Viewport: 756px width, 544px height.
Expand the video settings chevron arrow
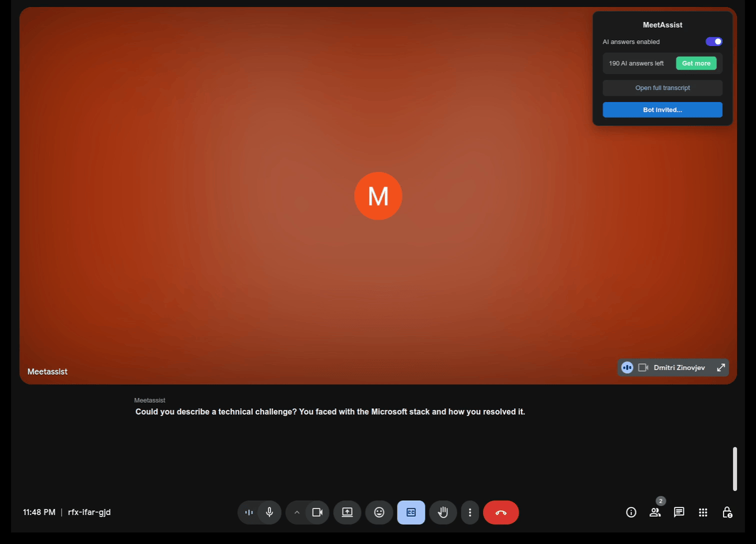pyautogui.click(x=297, y=512)
